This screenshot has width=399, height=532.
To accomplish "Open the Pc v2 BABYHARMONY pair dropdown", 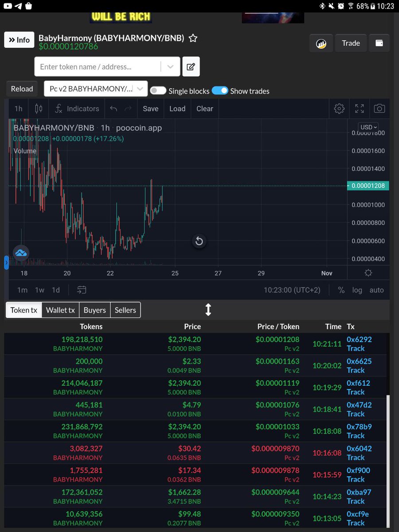I will click(x=95, y=89).
